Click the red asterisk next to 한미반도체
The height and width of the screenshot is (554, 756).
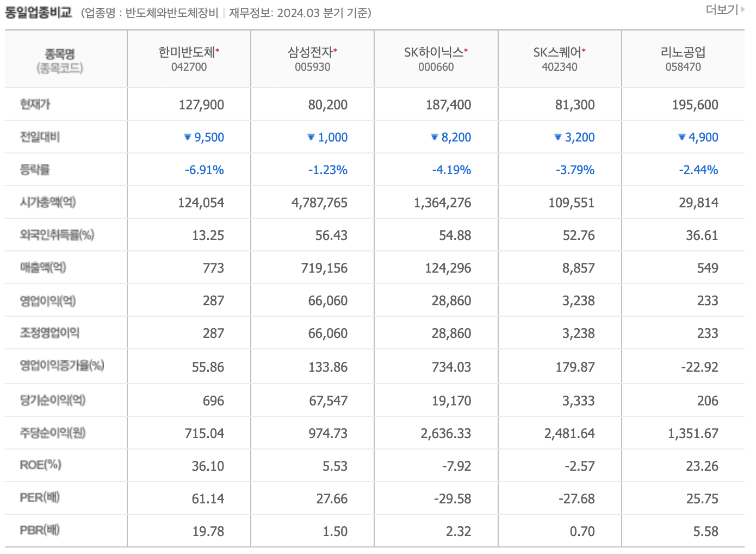pos(218,50)
